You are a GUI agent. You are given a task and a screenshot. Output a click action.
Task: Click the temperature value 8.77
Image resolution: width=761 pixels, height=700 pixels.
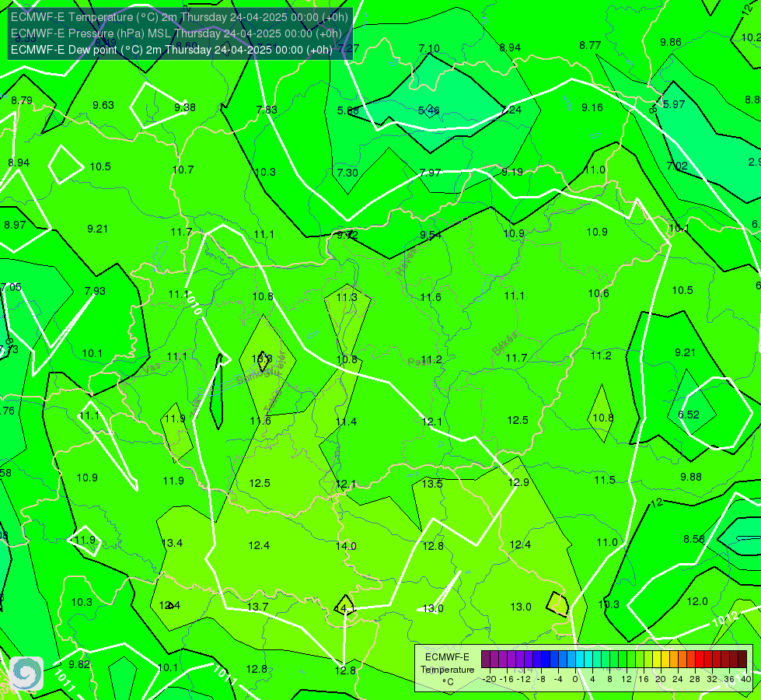(x=590, y=45)
